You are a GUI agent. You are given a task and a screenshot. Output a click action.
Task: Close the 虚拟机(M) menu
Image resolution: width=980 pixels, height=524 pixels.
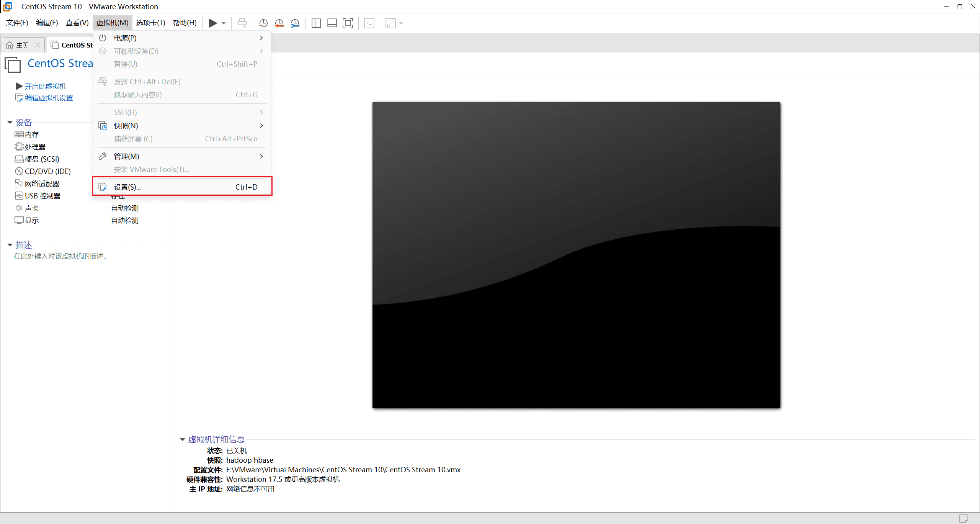click(x=112, y=23)
